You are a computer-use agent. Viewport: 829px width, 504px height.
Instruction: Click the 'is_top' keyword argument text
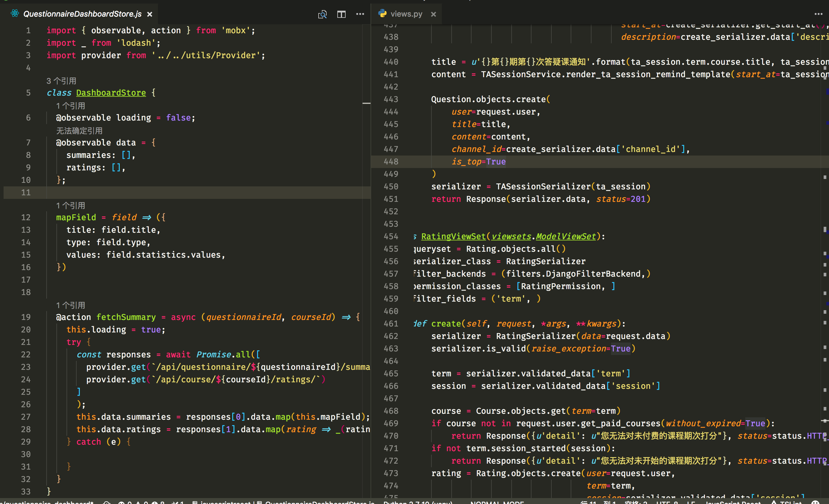tap(466, 161)
